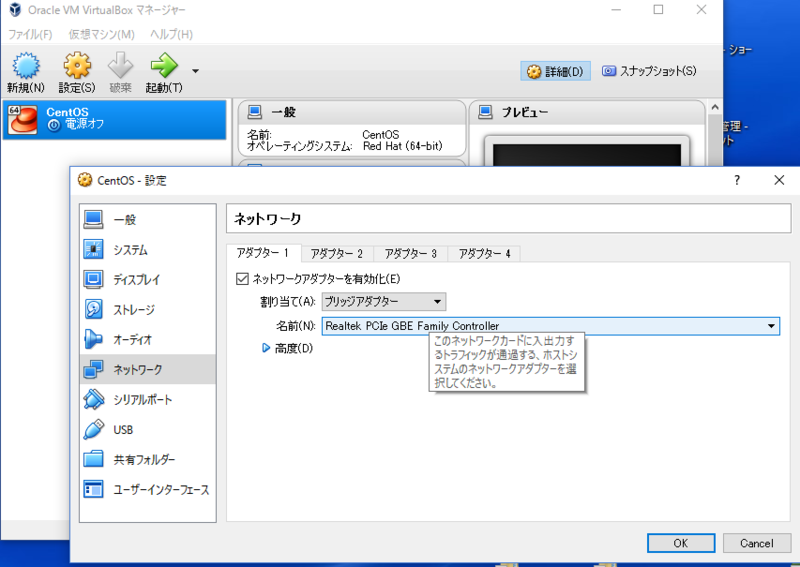Select the CentOS virtual machine entry
This screenshot has height=567, width=800.
(x=114, y=119)
